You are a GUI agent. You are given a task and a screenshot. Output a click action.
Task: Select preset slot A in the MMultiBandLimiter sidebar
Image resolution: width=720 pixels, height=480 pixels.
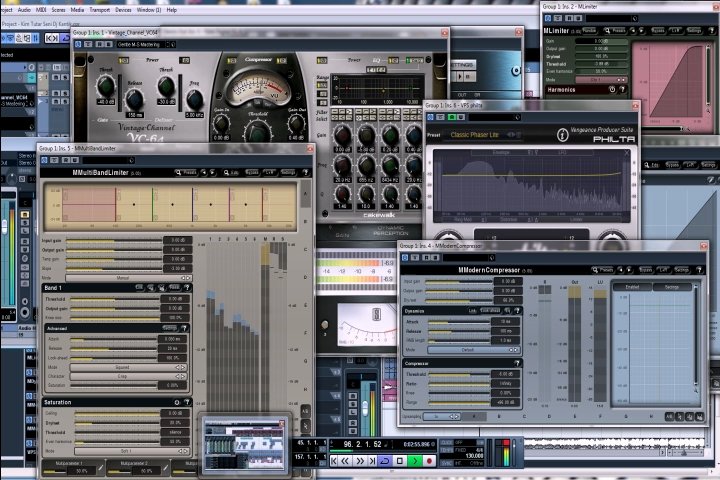click(306, 193)
